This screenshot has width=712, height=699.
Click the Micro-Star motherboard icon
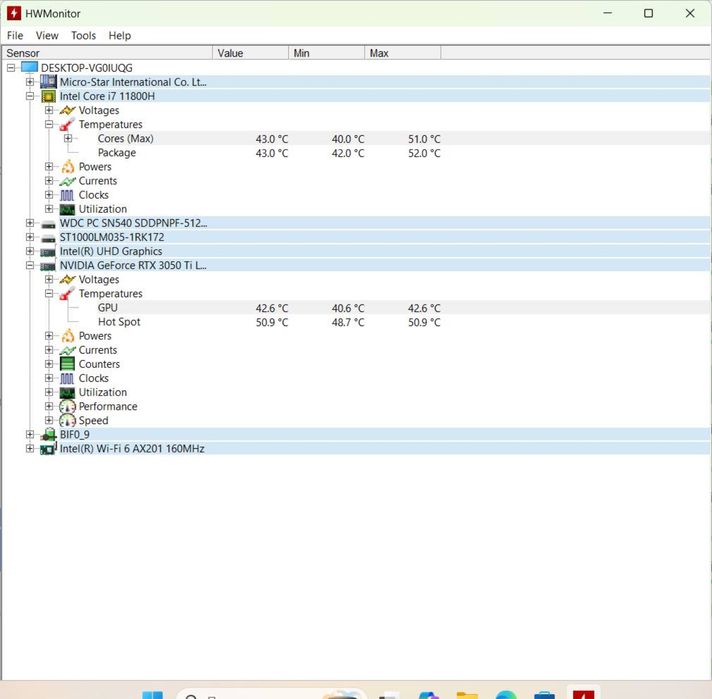pyautogui.click(x=48, y=82)
